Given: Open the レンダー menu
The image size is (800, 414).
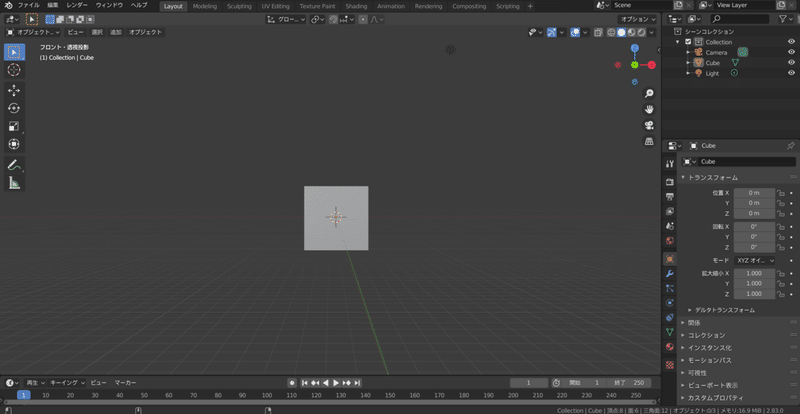Looking at the screenshot, I should [78, 6].
